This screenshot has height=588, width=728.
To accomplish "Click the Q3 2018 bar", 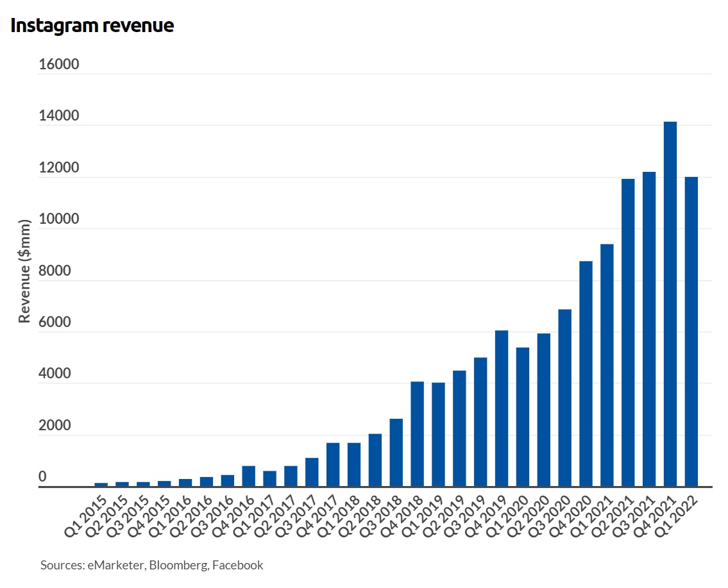I will [x=396, y=453].
